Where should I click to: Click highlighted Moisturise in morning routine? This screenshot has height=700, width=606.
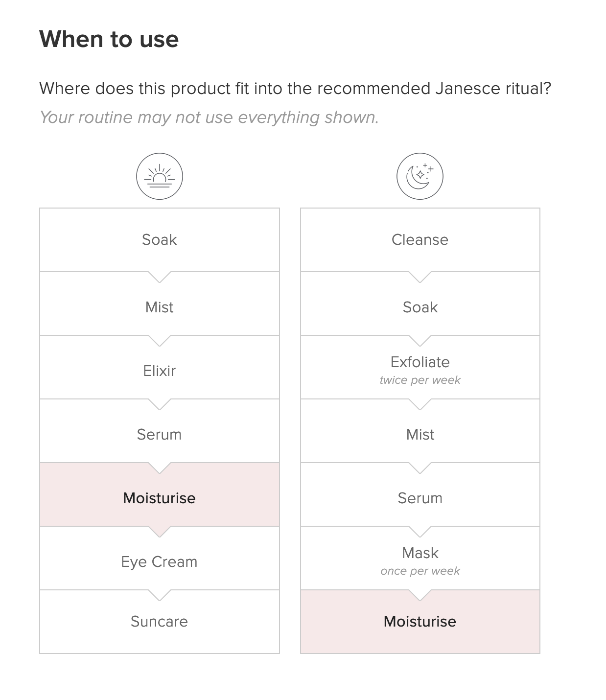tap(159, 498)
